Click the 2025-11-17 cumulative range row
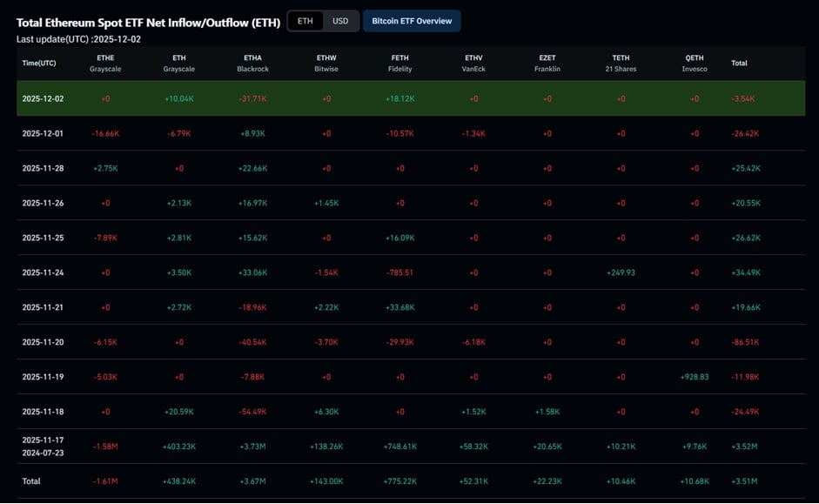 coord(409,446)
